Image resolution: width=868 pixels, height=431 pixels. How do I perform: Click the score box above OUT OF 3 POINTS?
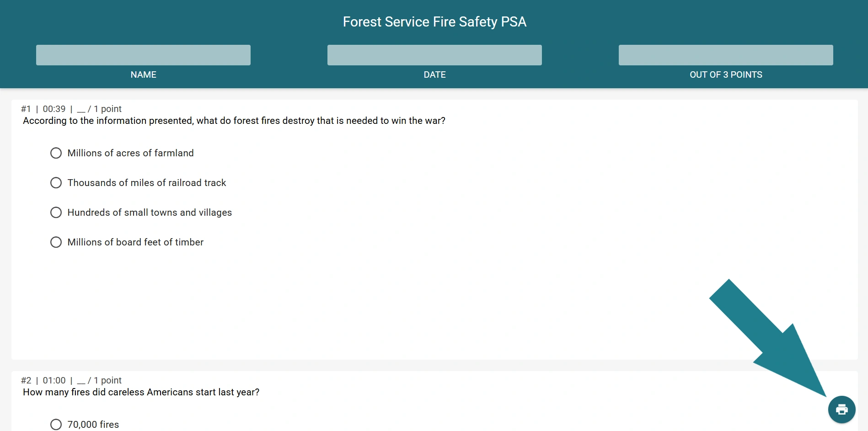coord(726,55)
